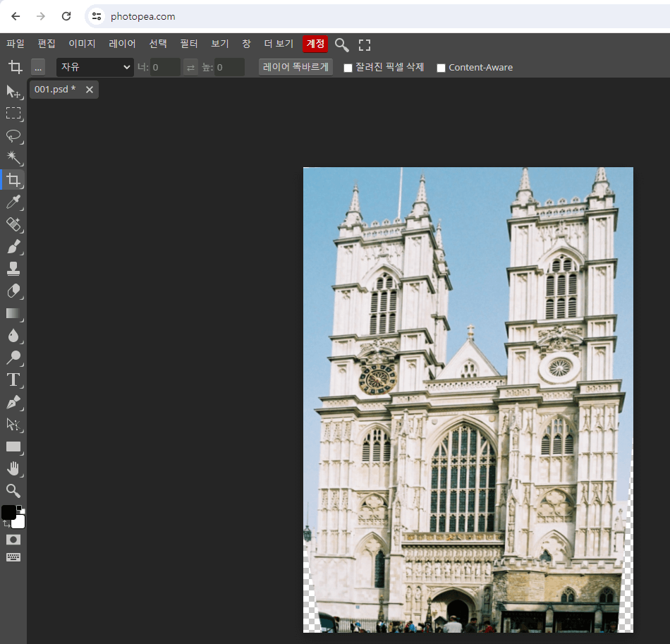Select the Magic Wand tool
Viewport: 670px width, 644px height.
[x=13, y=158]
